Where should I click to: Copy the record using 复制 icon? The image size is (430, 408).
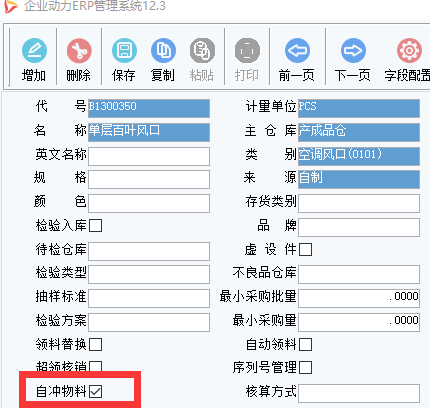[x=163, y=51]
